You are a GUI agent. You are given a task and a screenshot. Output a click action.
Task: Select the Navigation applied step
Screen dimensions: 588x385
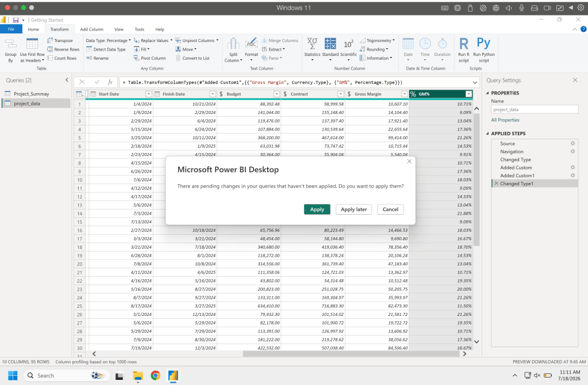click(512, 151)
